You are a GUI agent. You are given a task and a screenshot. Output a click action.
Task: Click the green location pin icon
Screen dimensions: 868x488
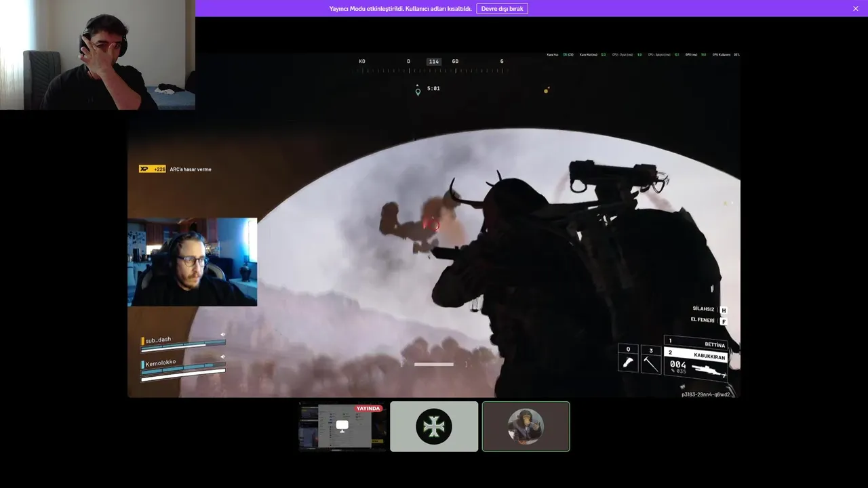click(x=418, y=91)
